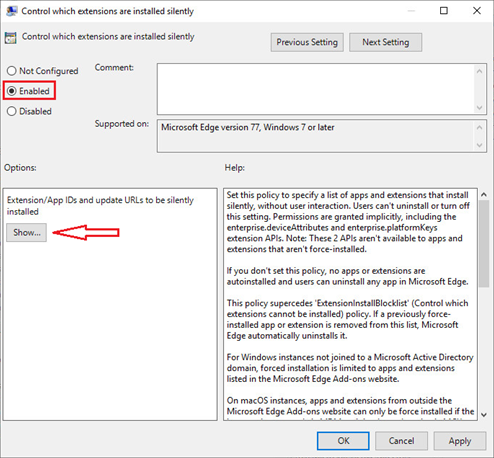Open the Show... extension list dialog
The width and height of the screenshot is (494, 458).
pyautogui.click(x=26, y=232)
